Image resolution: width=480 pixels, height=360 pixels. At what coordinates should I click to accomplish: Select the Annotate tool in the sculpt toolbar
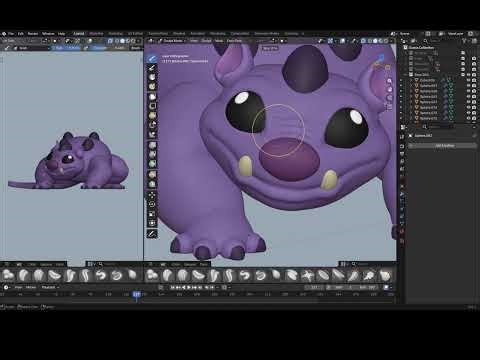[152, 234]
